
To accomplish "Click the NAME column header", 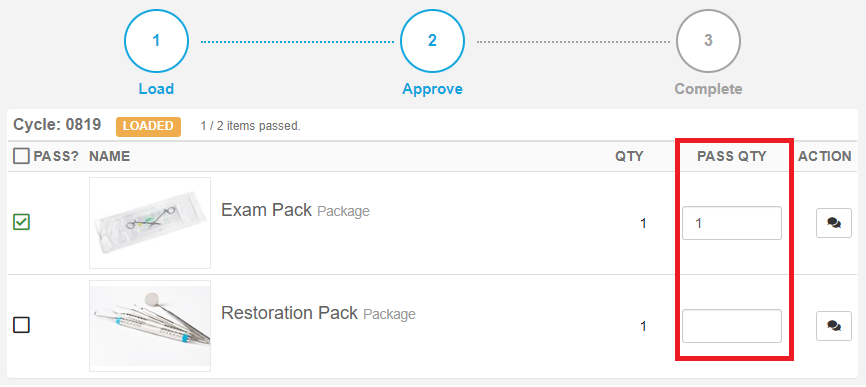I will coord(109,156).
